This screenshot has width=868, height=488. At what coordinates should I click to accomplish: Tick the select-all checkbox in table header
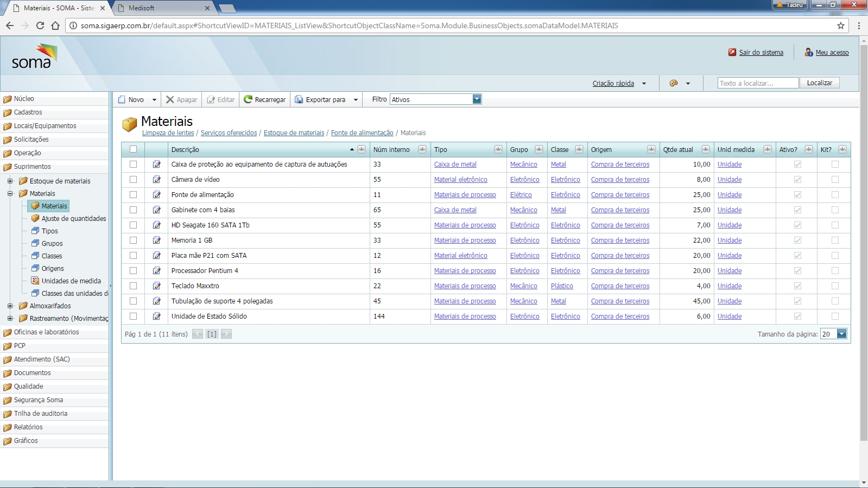coord(133,149)
